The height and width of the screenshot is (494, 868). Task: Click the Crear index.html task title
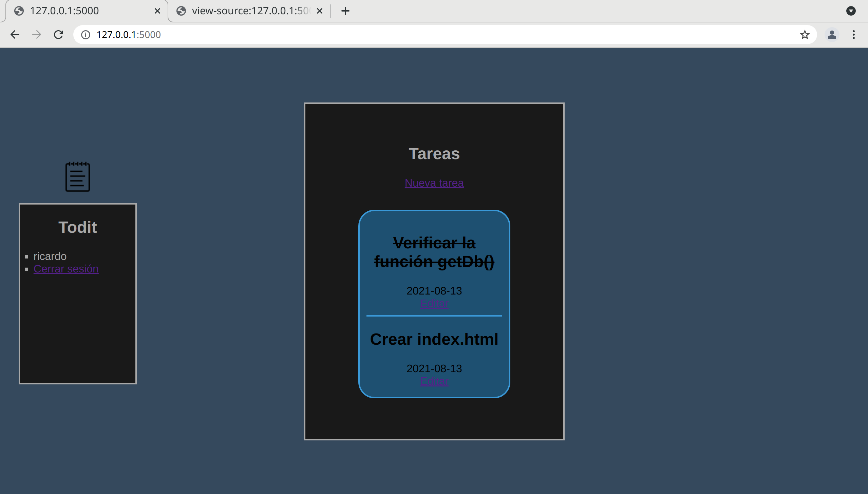tap(434, 339)
